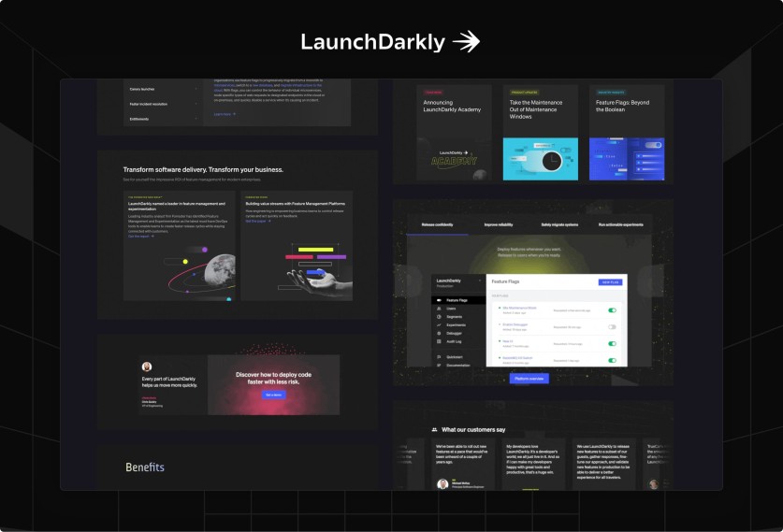The width and height of the screenshot is (783, 532).
Task: Click the Segments sidebar icon
Action: (x=439, y=317)
